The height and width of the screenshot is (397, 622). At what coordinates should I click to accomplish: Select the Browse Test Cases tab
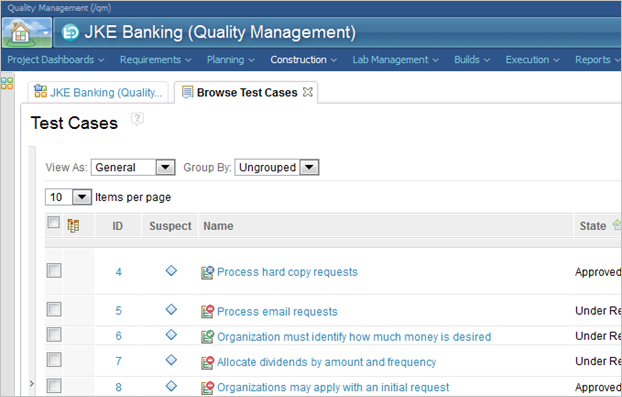246,92
